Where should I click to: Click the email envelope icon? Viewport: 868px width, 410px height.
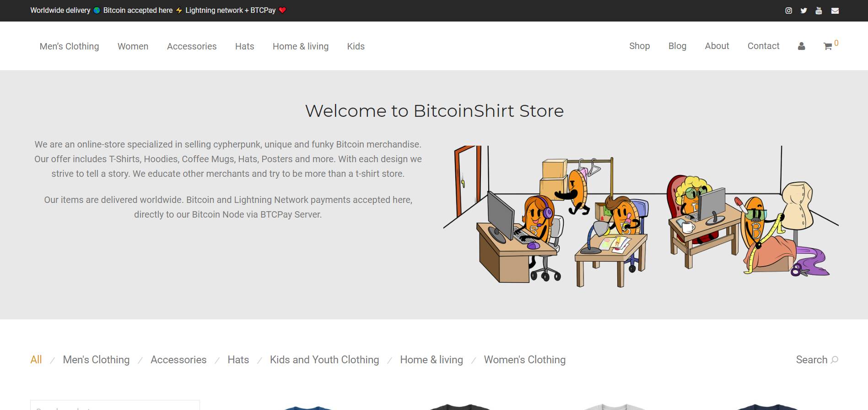(835, 11)
